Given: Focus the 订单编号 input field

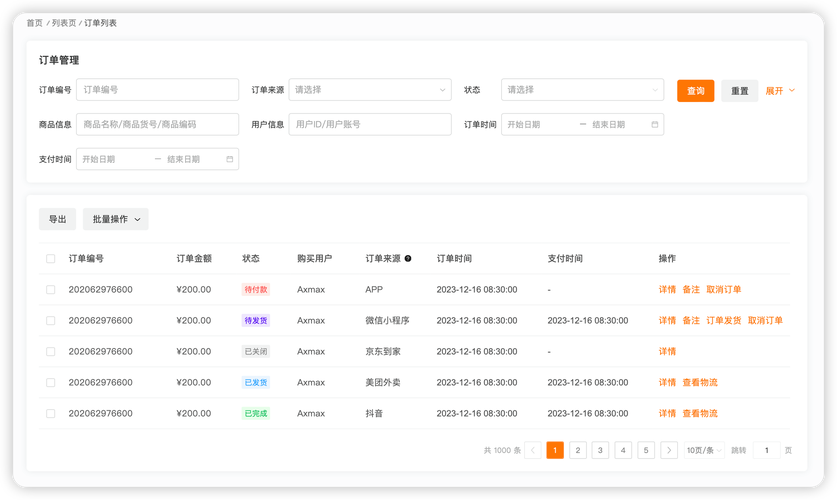Looking at the screenshot, I should 157,90.
